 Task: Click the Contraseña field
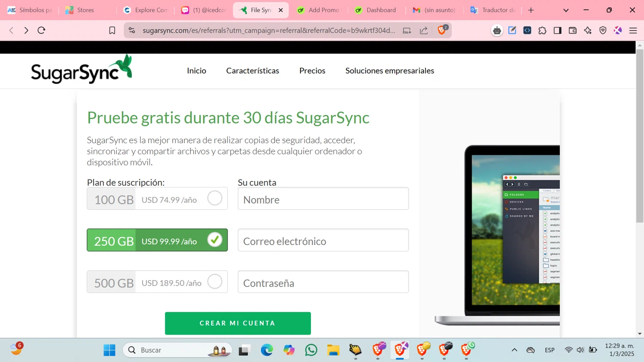click(323, 282)
